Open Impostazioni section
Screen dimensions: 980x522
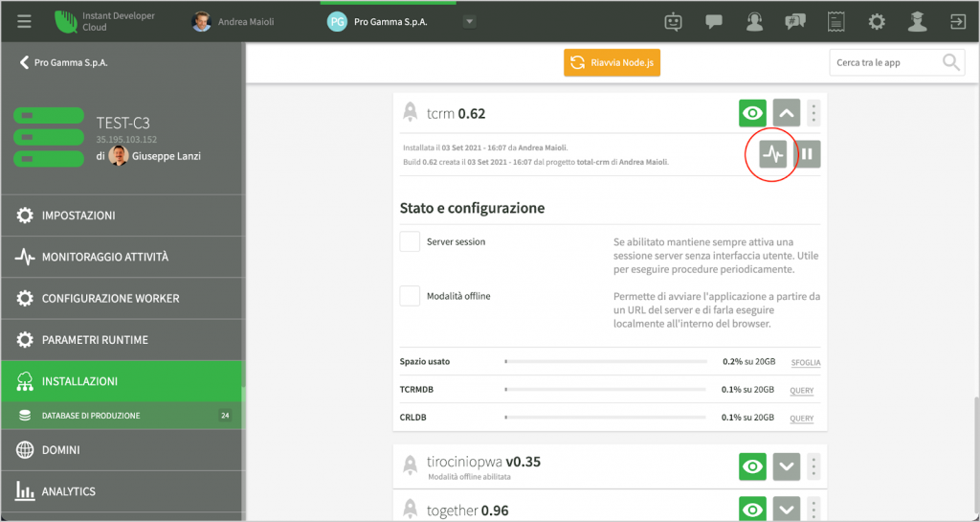point(122,216)
